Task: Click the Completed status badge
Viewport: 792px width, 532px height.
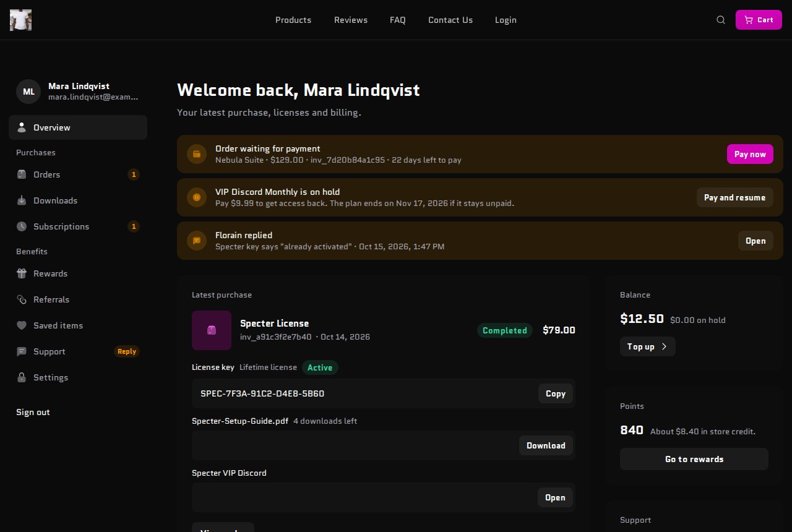Action: 505,330
